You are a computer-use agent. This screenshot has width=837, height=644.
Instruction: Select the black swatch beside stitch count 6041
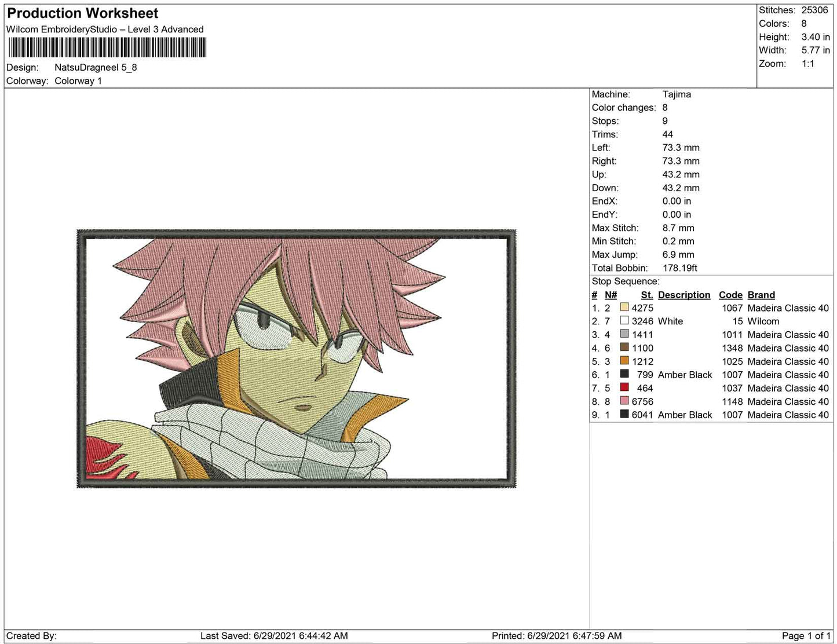pyautogui.click(x=624, y=414)
